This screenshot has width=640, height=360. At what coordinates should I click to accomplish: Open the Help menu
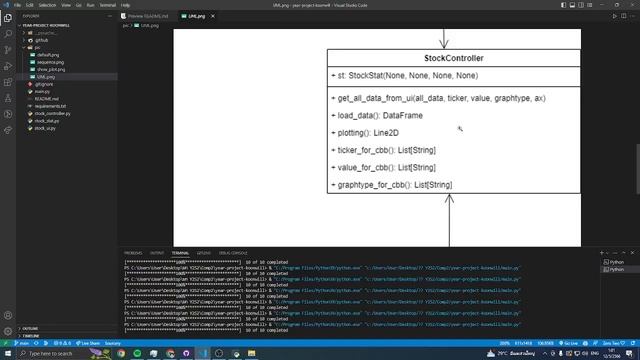click(x=125, y=5)
